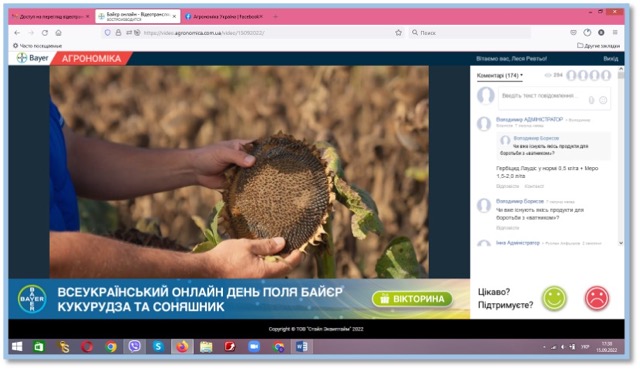The width and height of the screenshot is (640, 369).
Task: Open the Firefox hamburger menu
Action: [x=615, y=32]
